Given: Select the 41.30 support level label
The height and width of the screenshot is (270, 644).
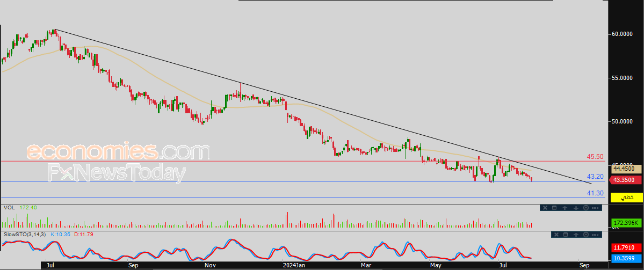Looking at the screenshot, I should coord(595,193).
